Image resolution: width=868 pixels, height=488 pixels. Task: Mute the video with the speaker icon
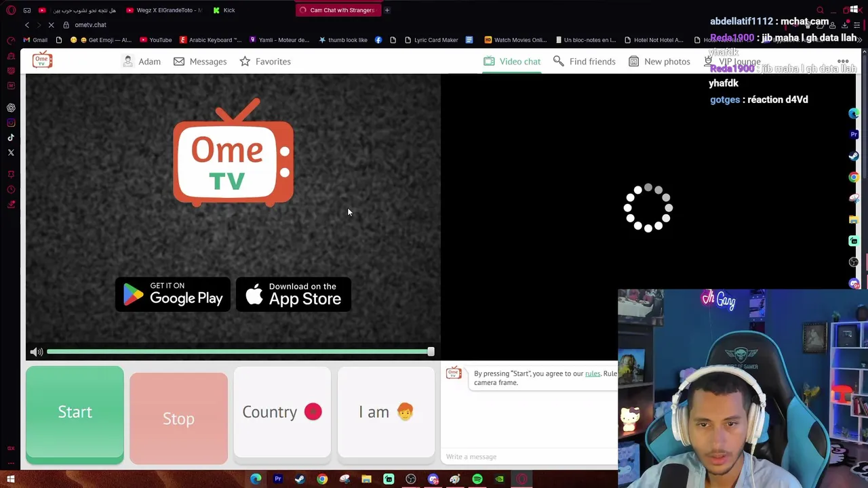click(x=37, y=351)
